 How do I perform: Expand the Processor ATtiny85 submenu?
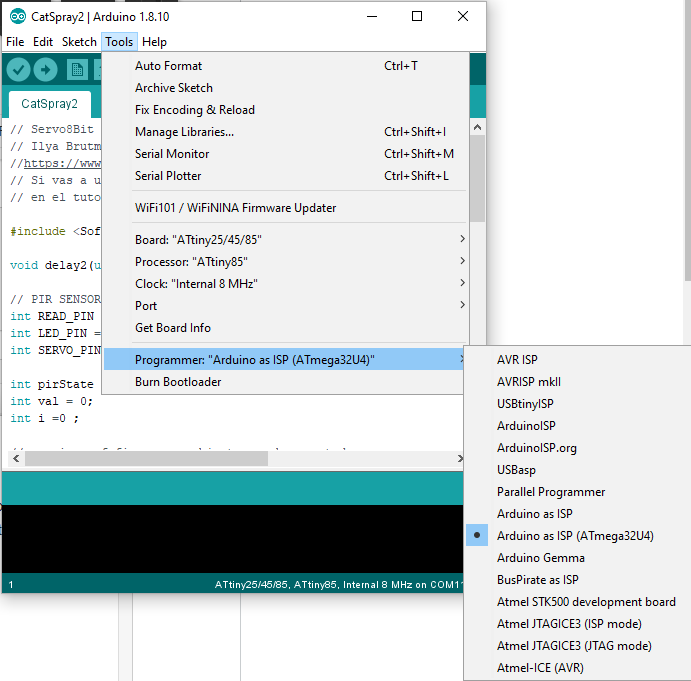pyautogui.click(x=285, y=262)
